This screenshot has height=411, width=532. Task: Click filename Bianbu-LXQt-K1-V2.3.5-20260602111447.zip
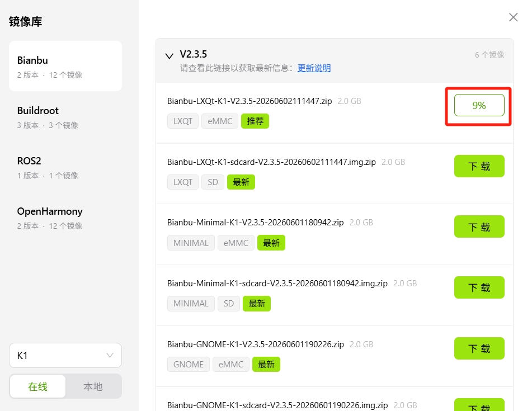[x=249, y=101]
